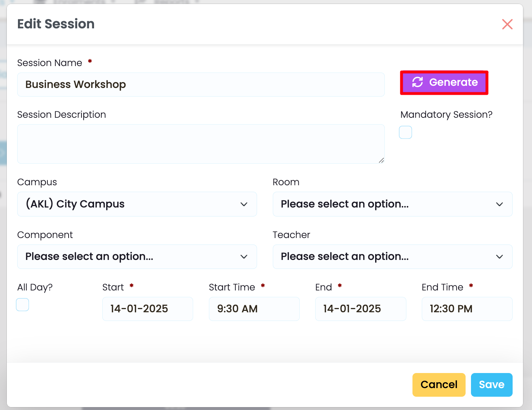Enable the All Day checkbox
The width and height of the screenshot is (532, 410).
coord(23,305)
